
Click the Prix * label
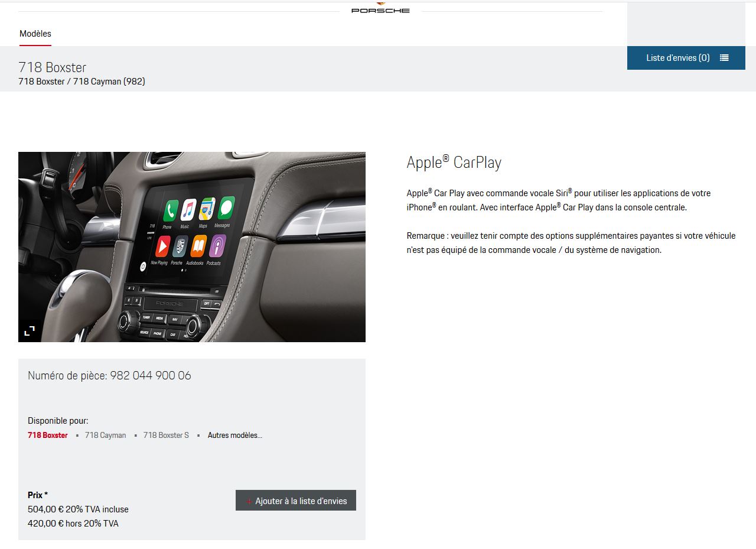[38, 495]
